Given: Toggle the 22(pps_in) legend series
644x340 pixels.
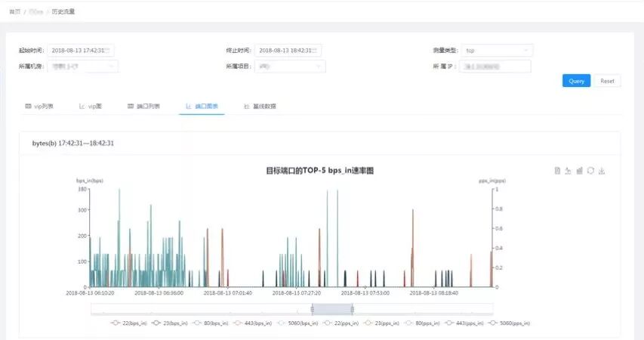Looking at the screenshot, I should coord(341,323).
